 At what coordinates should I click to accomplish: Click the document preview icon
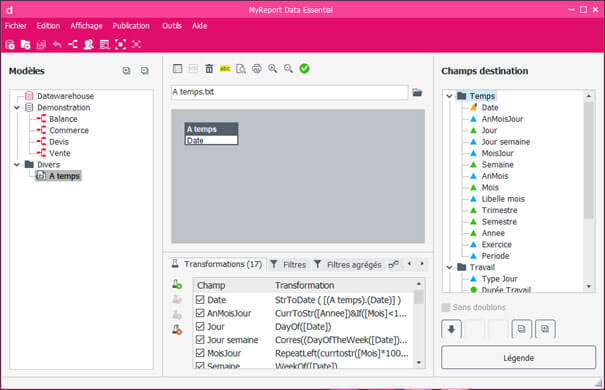pyautogui.click(x=241, y=69)
